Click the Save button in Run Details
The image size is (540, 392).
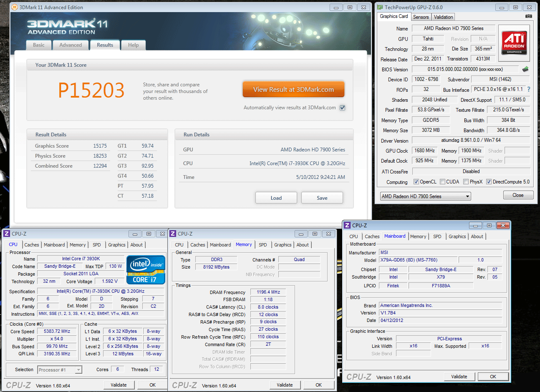322,198
